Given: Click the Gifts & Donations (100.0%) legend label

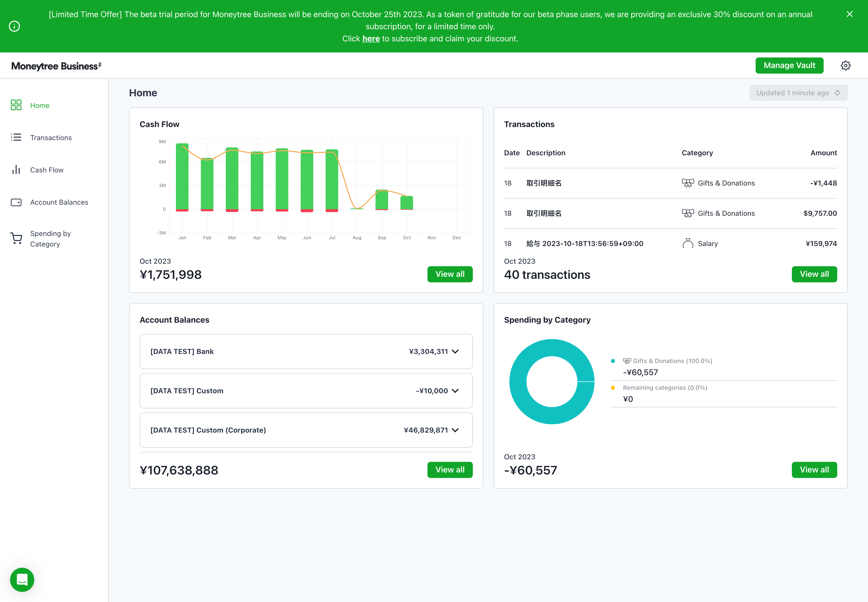Looking at the screenshot, I should tap(672, 361).
